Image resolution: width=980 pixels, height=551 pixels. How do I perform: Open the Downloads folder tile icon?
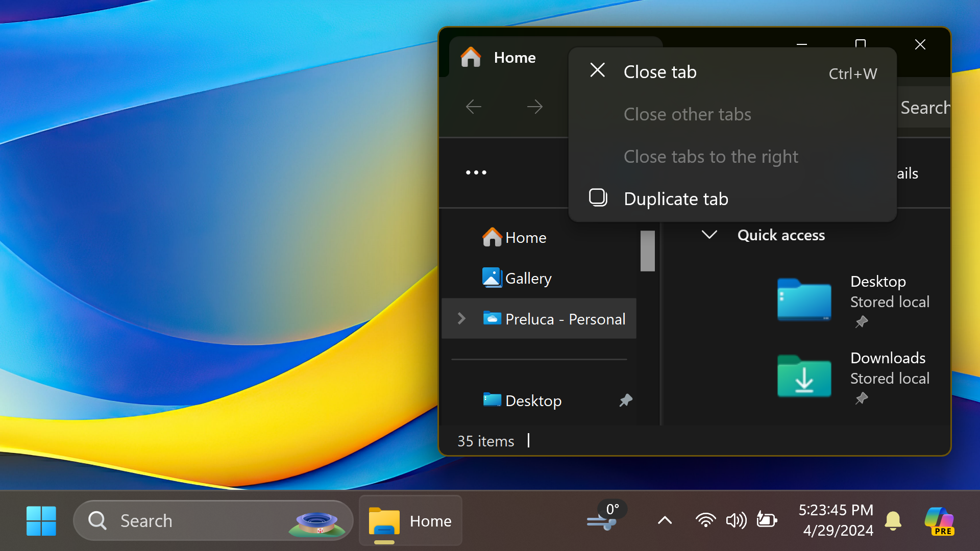click(804, 377)
